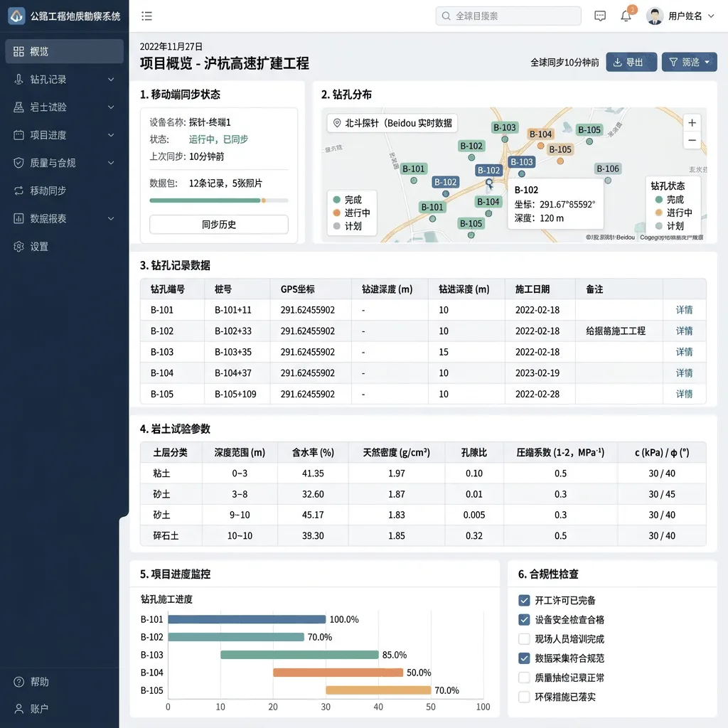Viewport: 728px width, 728px height.
Task: Expand the 钻孔记录 submenu chevron
Action: (x=111, y=80)
